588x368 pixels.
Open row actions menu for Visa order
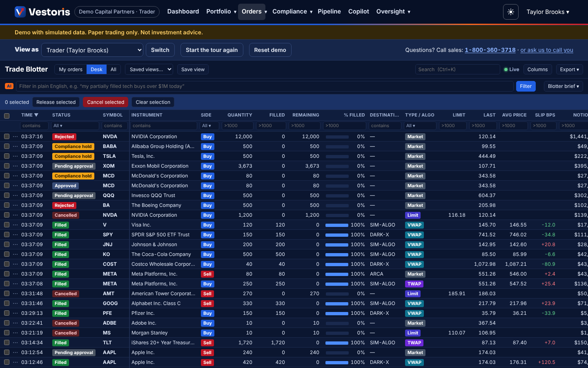pos(16,225)
